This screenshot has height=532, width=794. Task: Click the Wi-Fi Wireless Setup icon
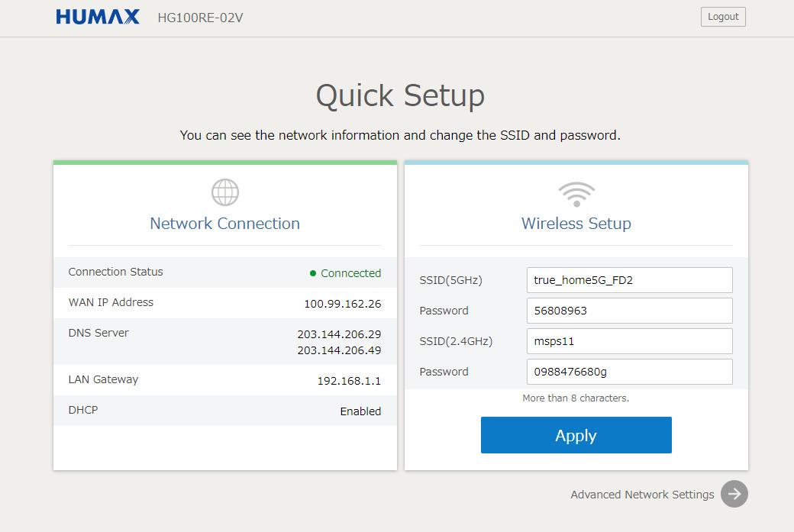tap(576, 195)
